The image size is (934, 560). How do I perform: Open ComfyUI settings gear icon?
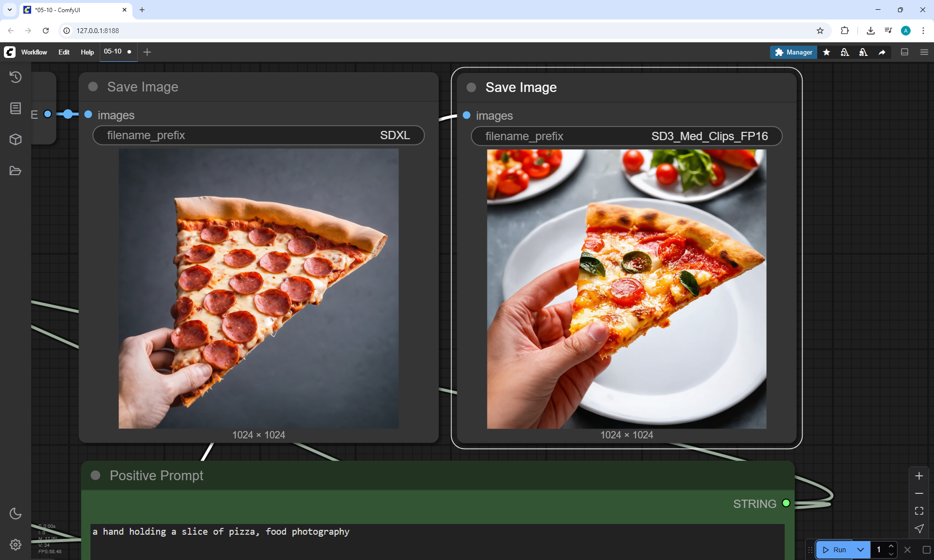(16, 544)
